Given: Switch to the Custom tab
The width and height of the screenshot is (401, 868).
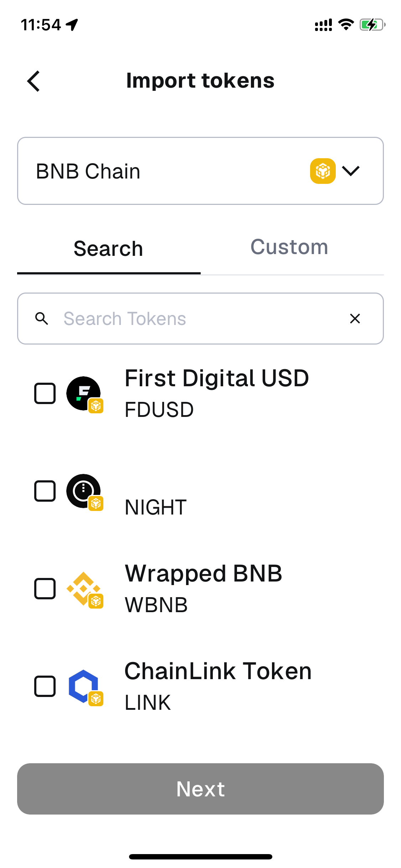Looking at the screenshot, I should (x=289, y=247).
